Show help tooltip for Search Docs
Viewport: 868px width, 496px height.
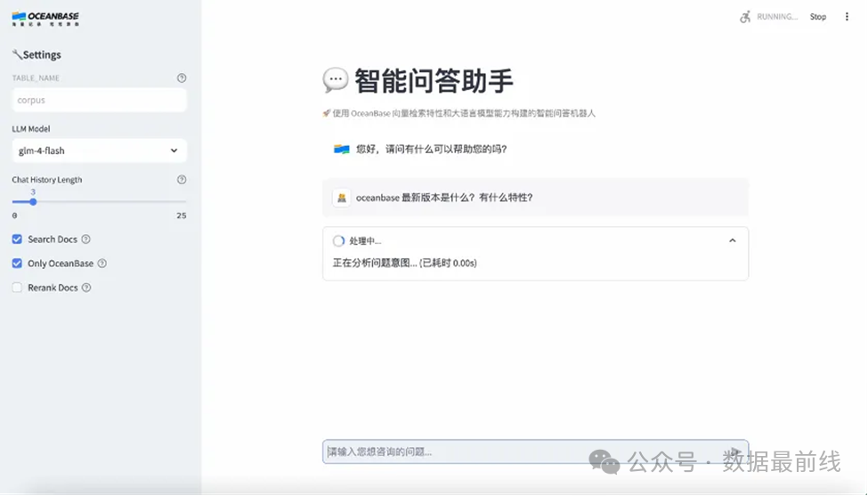[85, 240]
